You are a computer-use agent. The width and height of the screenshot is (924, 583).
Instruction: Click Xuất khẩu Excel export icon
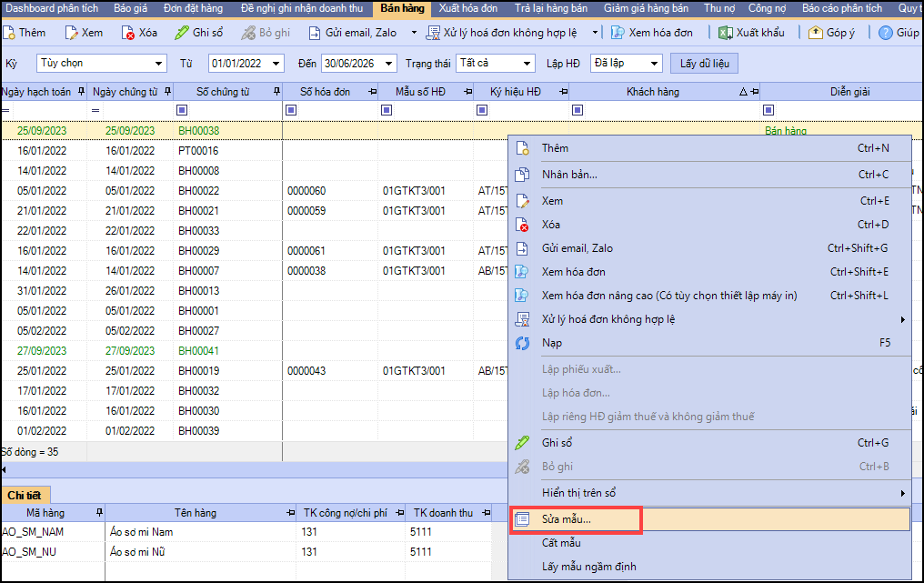725,33
